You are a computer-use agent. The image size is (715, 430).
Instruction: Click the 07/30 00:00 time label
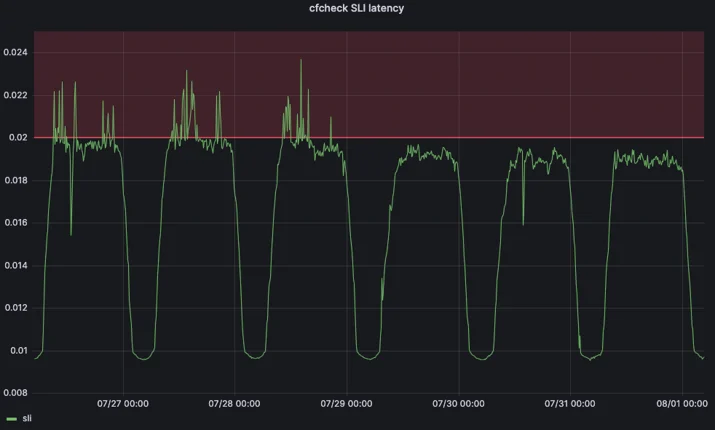click(x=458, y=404)
